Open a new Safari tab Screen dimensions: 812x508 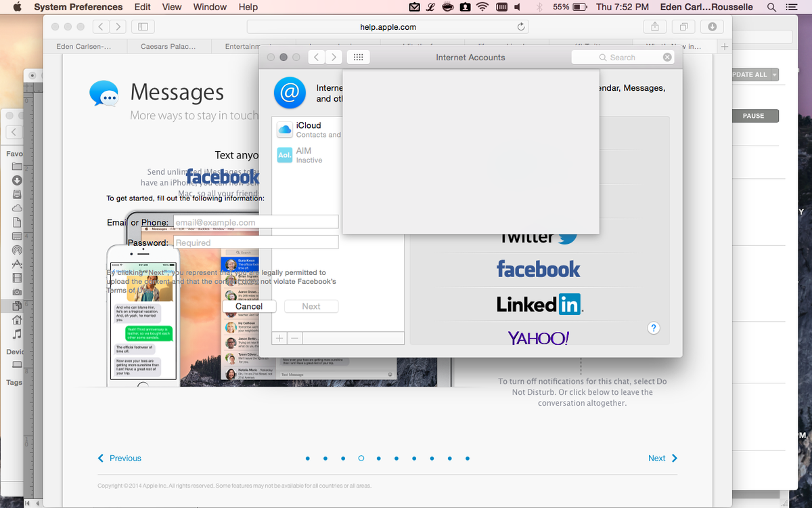point(725,46)
